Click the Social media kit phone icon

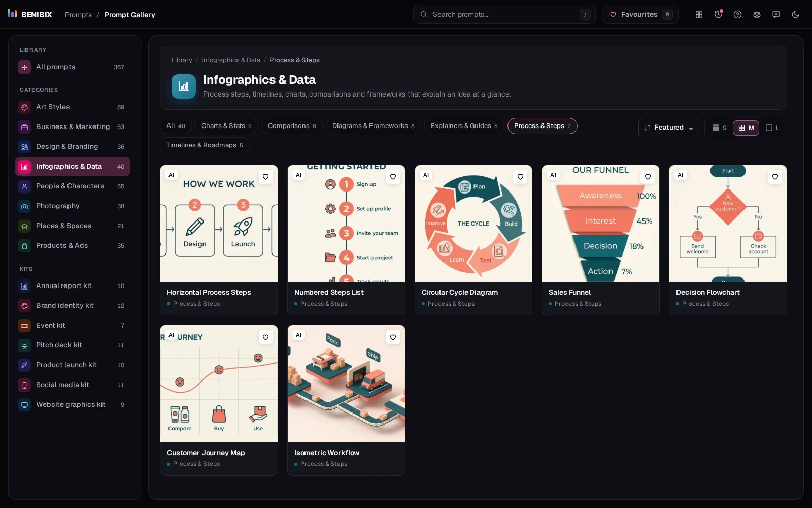pyautogui.click(x=24, y=385)
